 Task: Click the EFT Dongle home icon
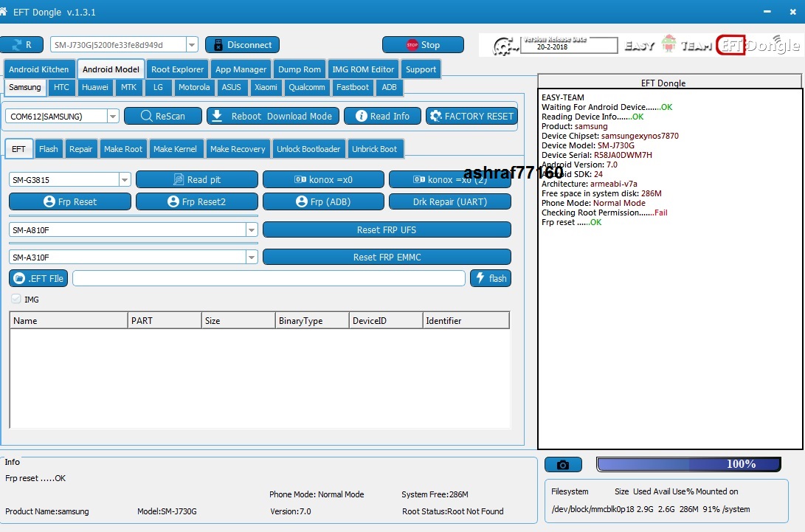click(3, 11)
